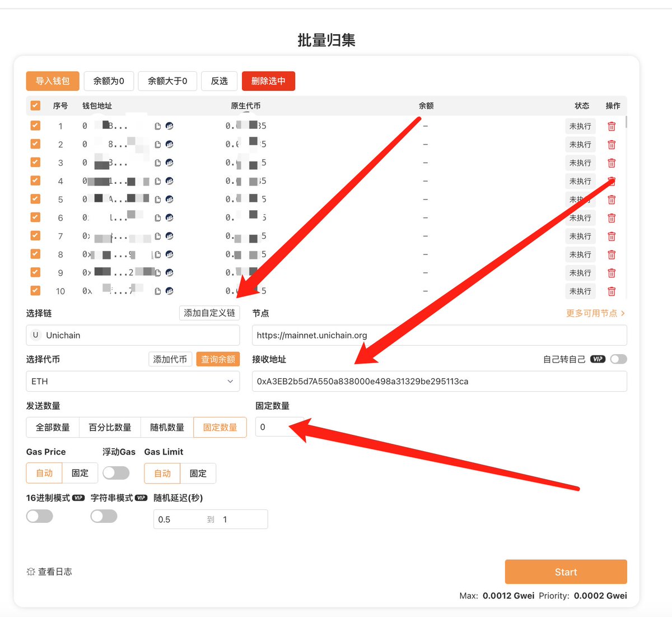
Task: Delete wallet row 2 with trash icon
Action: tap(612, 145)
